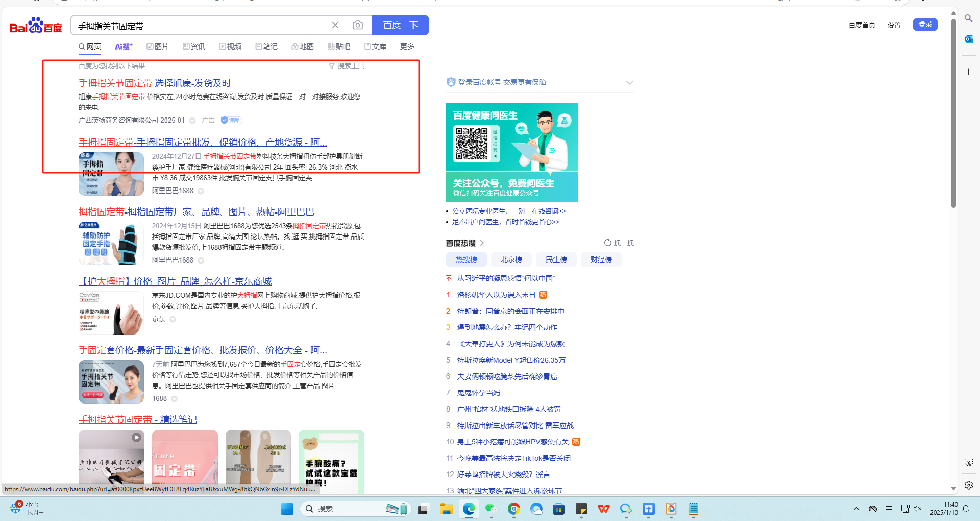Image resolution: width=980 pixels, height=521 pixels.
Task: Click the Baidu logo
Action: tap(36, 25)
